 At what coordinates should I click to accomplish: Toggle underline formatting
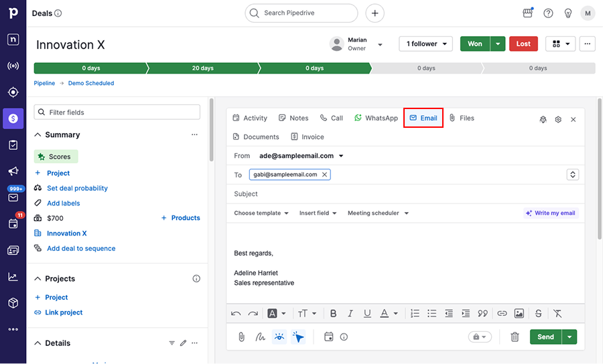[367, 313]
